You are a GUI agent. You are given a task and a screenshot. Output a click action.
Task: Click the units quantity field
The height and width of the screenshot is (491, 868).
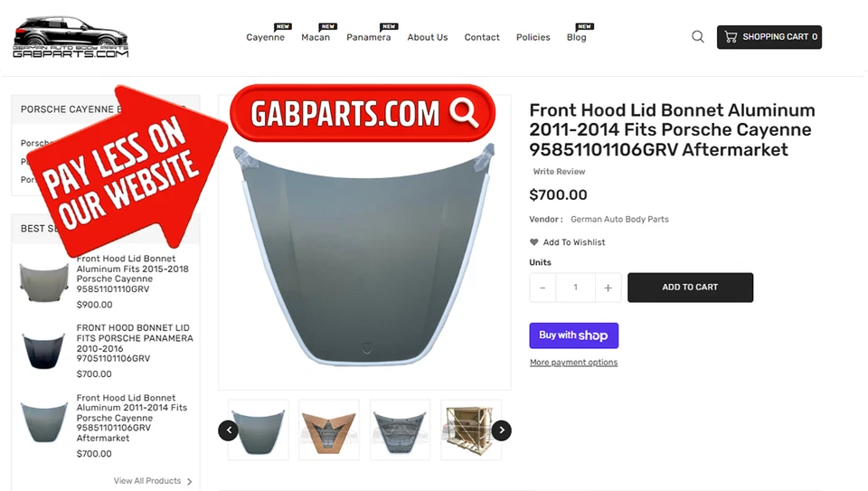coord(575,288)
